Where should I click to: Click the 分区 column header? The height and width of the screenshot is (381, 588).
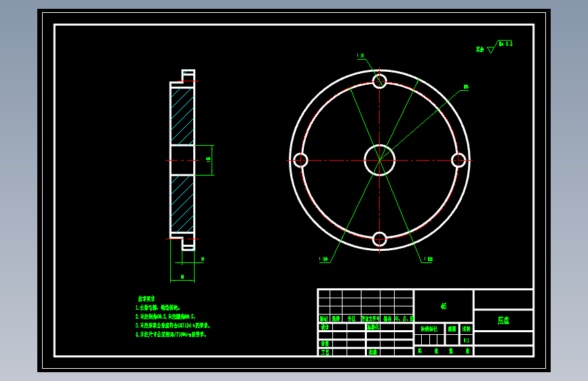click(351, 319)
